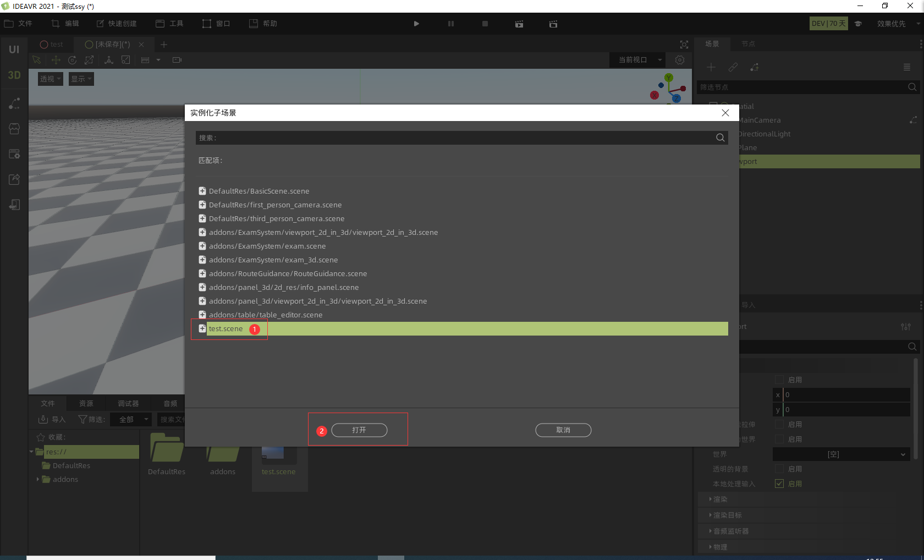Click the play project button
Image resolution: width=924 pixels, height=560 pixels.
pos(416,24)
